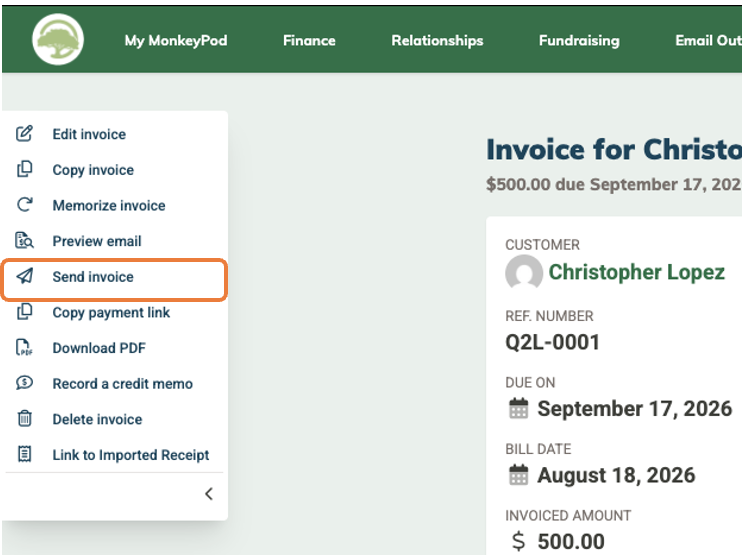Click the Delete invoice trash icon
Viewport: 748px width, 556px height.
point(24,418)
